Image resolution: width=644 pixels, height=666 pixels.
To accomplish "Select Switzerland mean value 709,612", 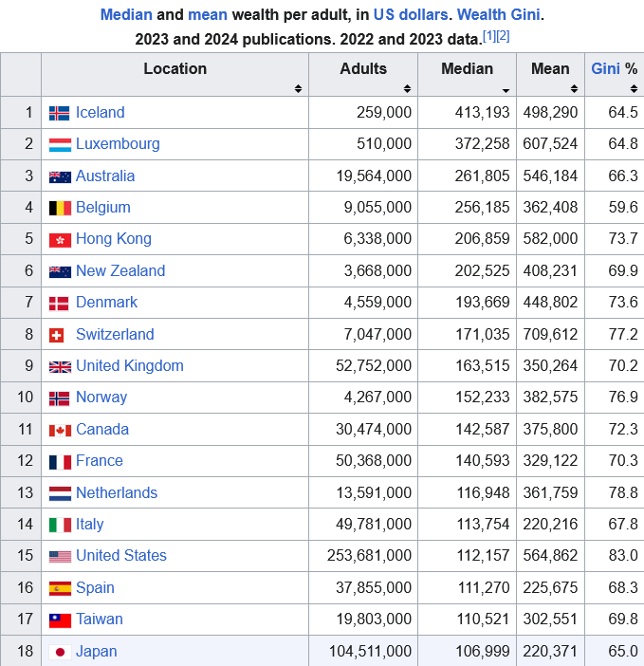I will pos(550,334).
